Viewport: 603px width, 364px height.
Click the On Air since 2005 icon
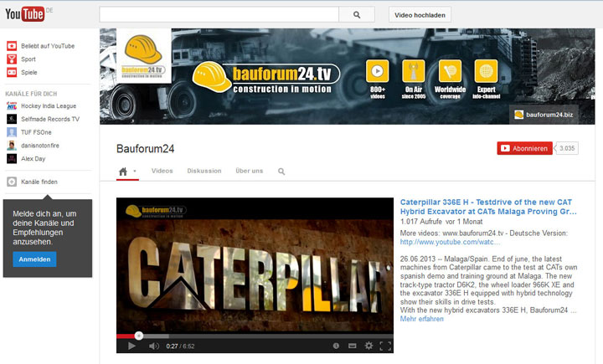(x=414, y=71)
